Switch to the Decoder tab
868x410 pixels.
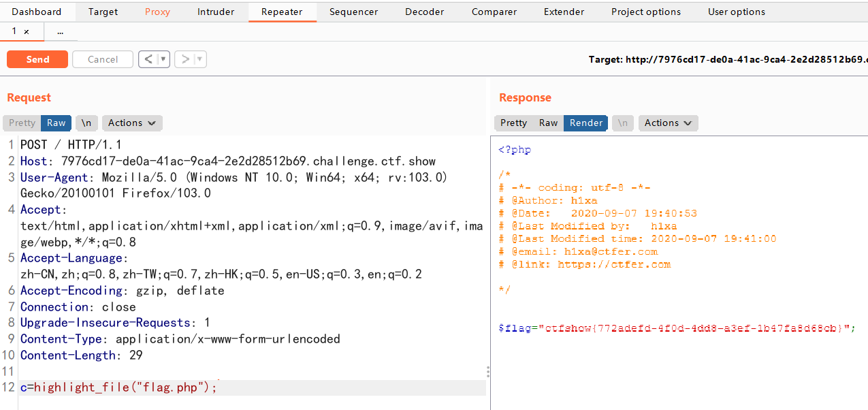click(x=425, y=12)
